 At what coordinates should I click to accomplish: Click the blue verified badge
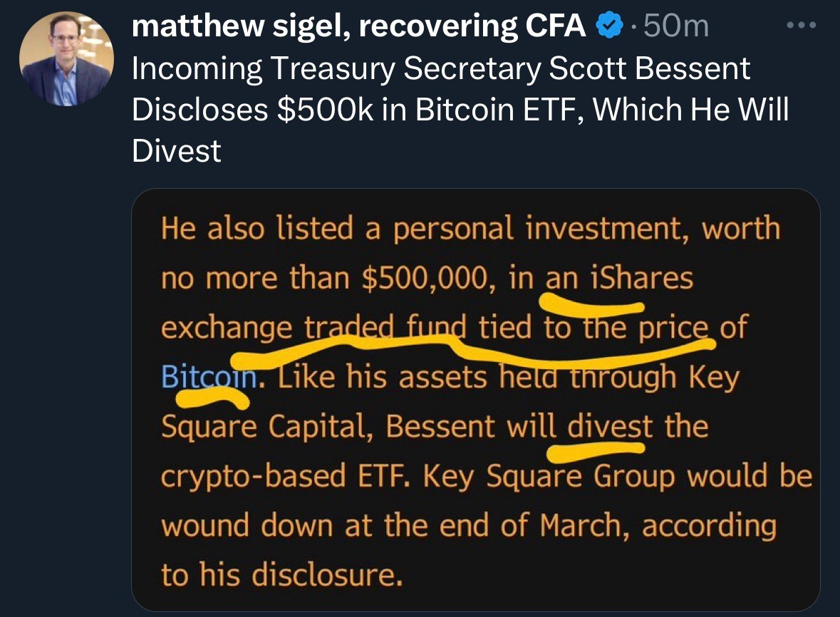coord(606,27)
